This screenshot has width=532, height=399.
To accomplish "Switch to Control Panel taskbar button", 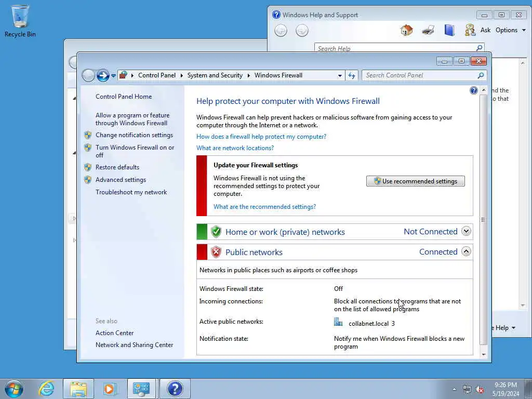I will 141,389.
